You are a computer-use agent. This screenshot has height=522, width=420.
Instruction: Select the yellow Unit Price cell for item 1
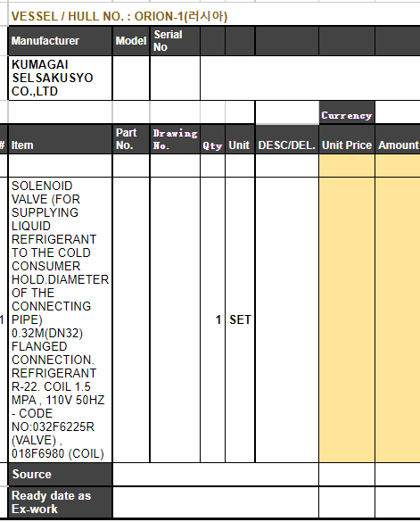pyautogui.click(x=347, y=319)
